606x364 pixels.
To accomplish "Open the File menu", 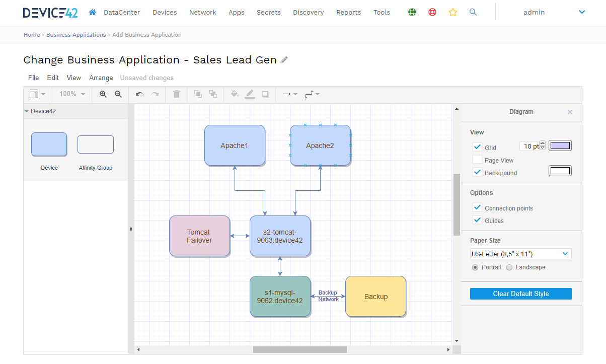I will pos(33,78).
